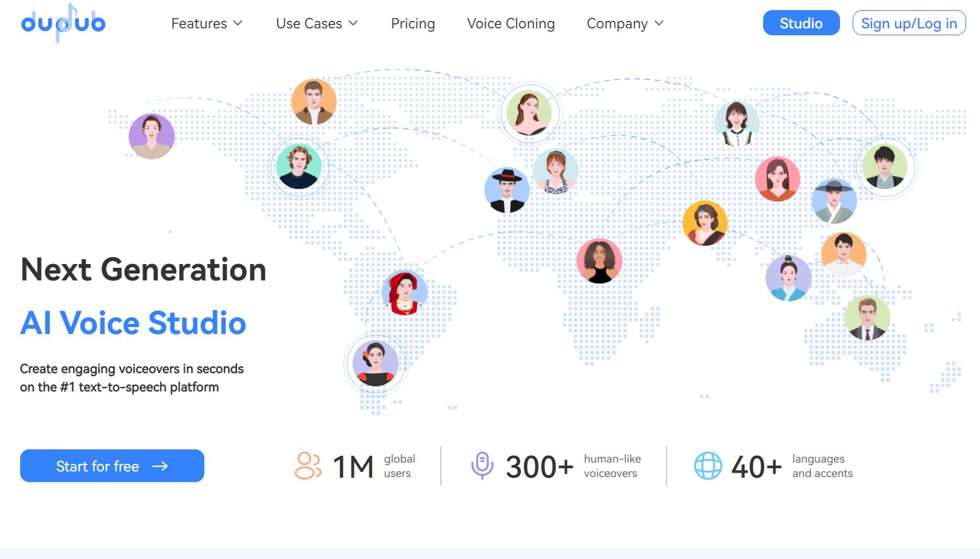980x559 pixels.
Task: Click Sign up/Log in button
Action: tap(909, 23)
